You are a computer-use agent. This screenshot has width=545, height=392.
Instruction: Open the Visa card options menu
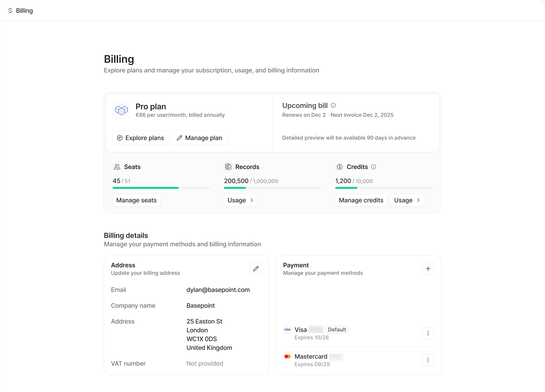pyautogui.click(x=428, y=333)
